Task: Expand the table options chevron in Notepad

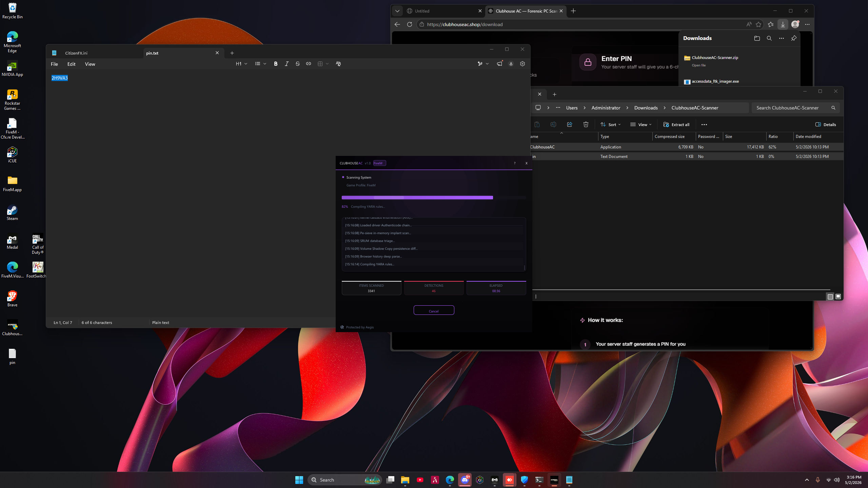Action: 327,64
